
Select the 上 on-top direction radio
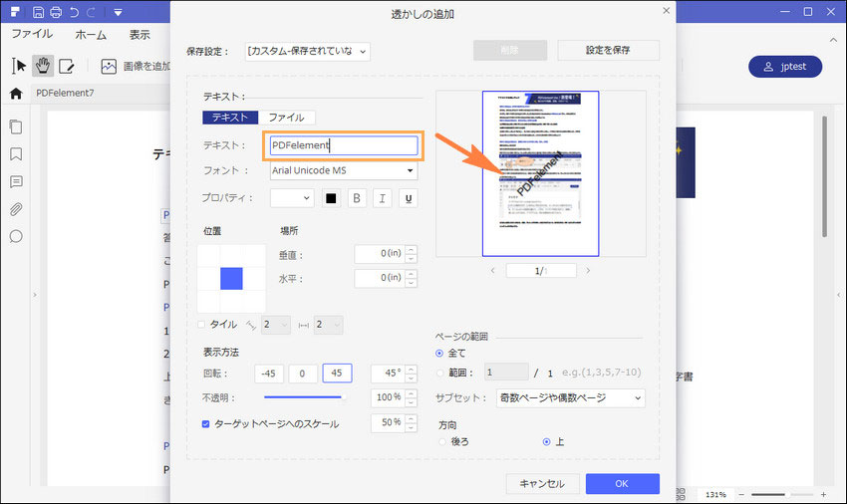click(547, 442)
